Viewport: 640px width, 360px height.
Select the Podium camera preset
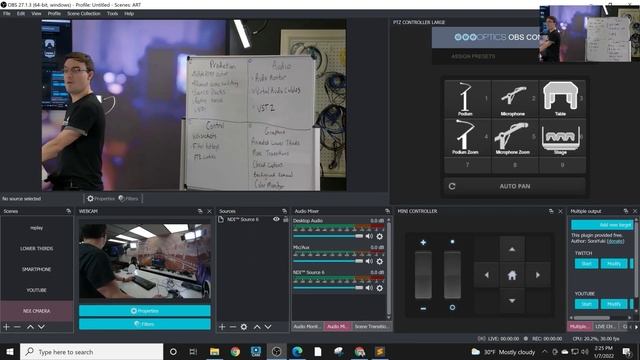click(468, 99)
